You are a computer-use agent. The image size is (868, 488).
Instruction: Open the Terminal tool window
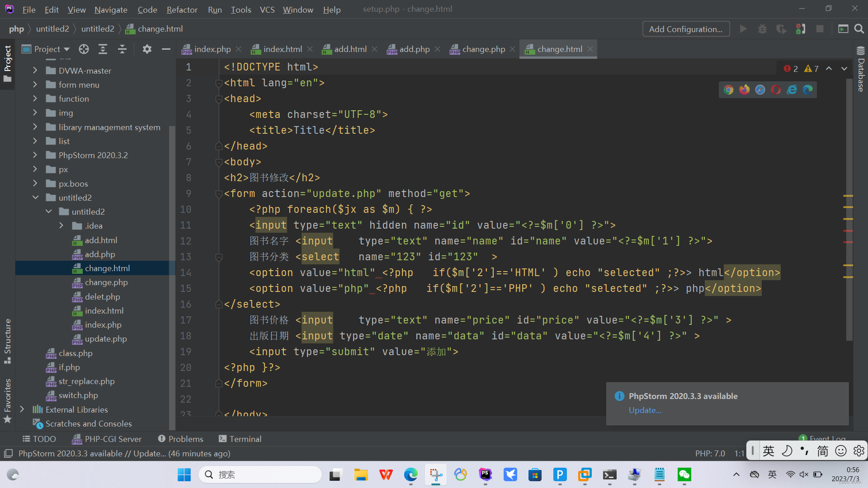tap(240, 439)
